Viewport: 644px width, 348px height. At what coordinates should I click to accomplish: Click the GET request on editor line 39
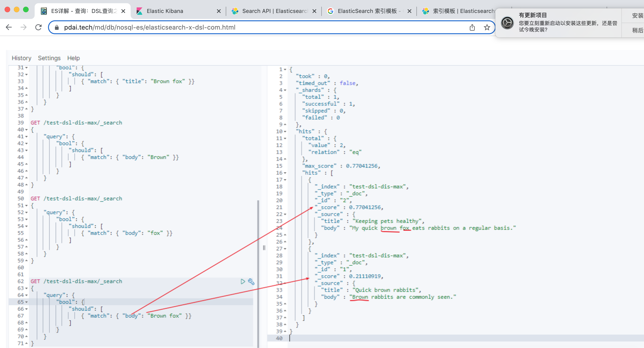pos(76,123)
